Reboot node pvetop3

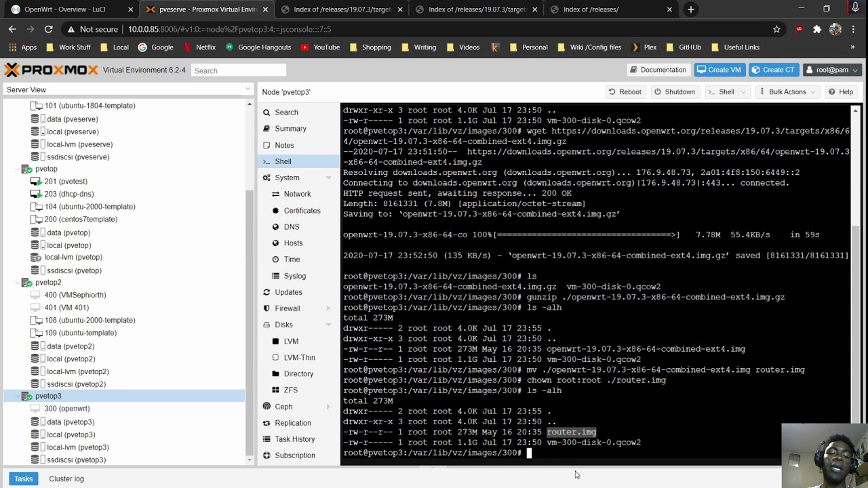pos(625,91)
